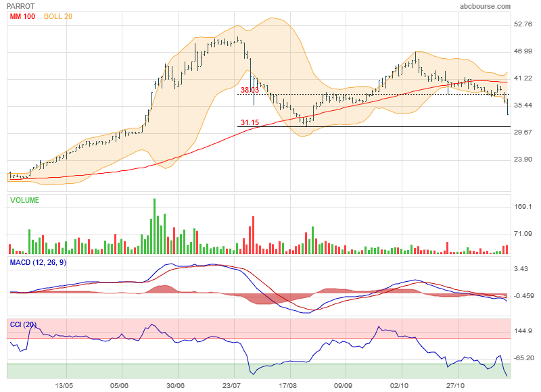Click the 23/07 date label

(231, 385)
